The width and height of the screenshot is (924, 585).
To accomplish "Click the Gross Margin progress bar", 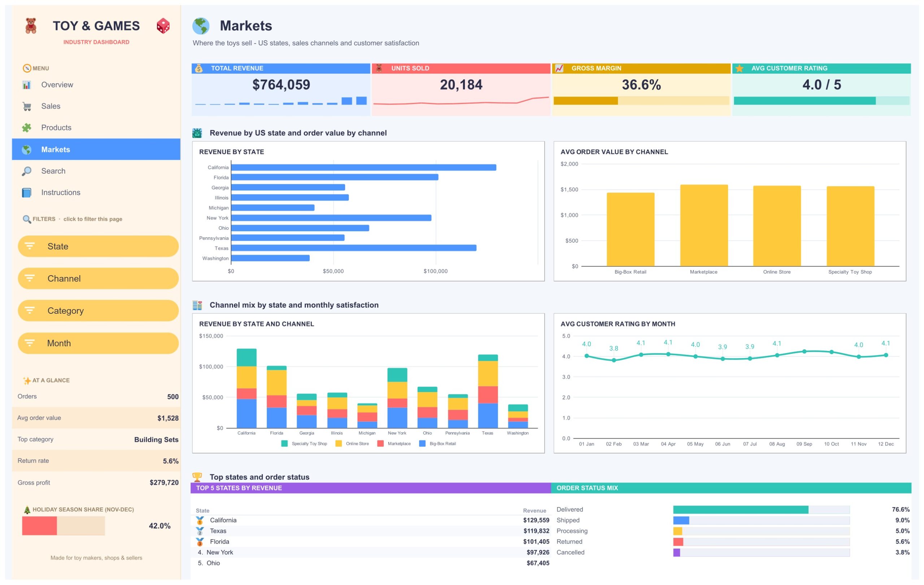I will coord(641,101).
